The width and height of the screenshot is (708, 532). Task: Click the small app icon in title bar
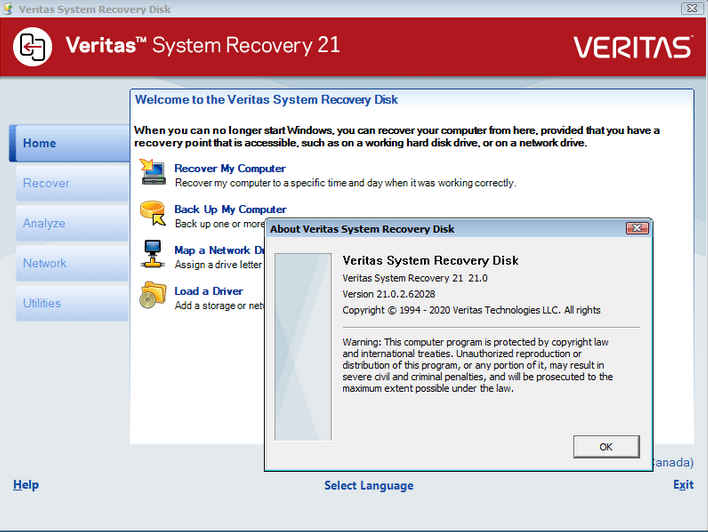point(8,8)
